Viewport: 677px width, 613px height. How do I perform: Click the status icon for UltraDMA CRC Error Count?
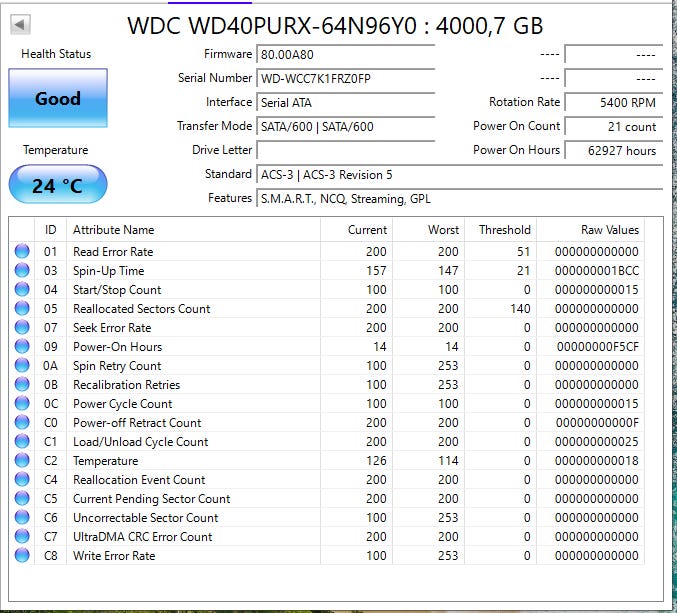click(x=22, y=536)
